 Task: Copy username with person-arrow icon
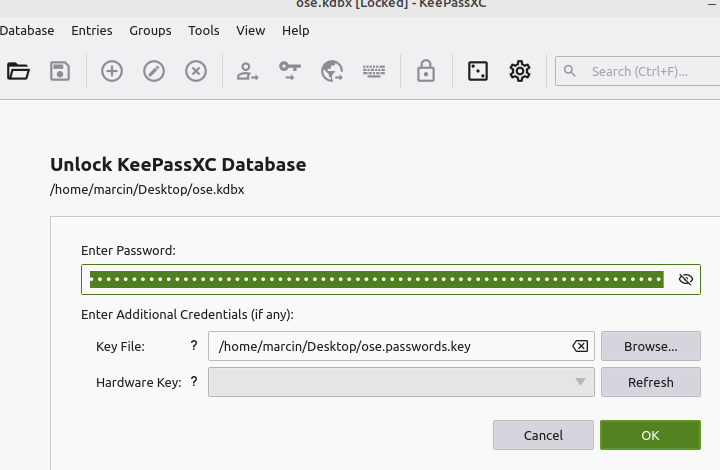(248, 71)
